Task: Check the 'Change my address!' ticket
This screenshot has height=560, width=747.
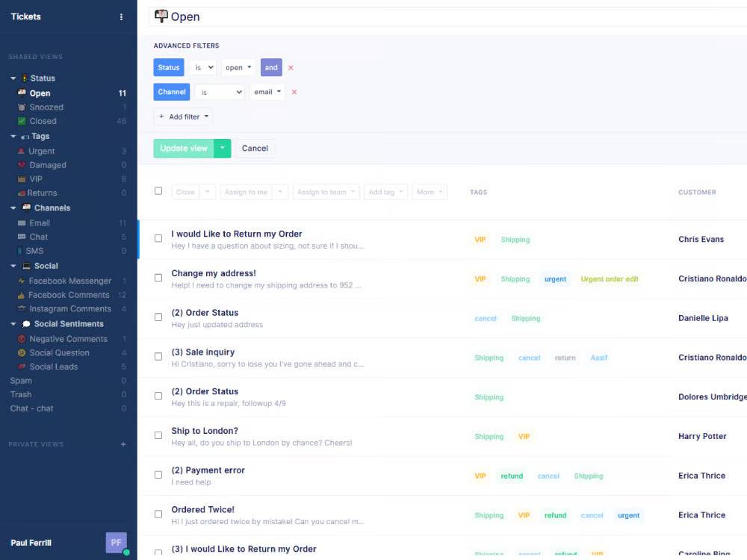Action: 158,278
